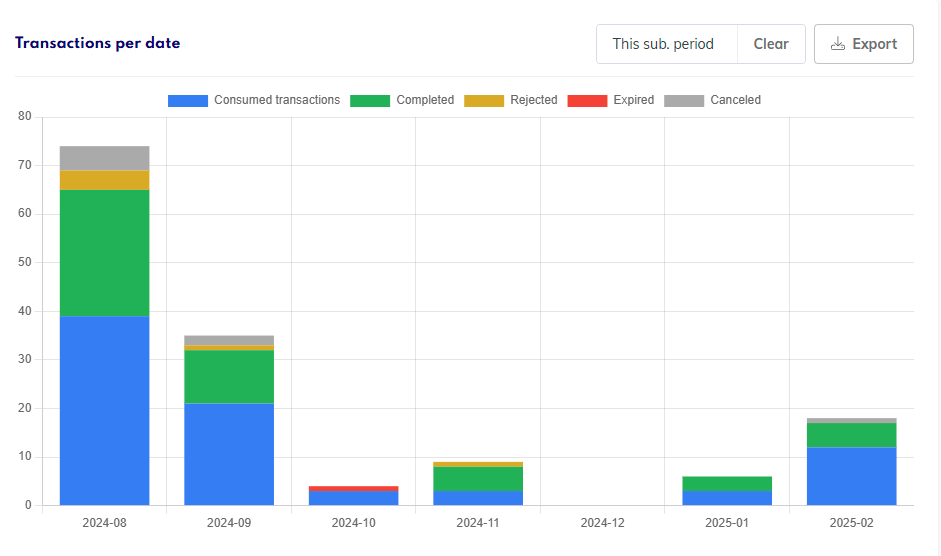Click the red Expired segment in 2024-10
Viewport: 941px width, 556px height.
pos(354,488)
